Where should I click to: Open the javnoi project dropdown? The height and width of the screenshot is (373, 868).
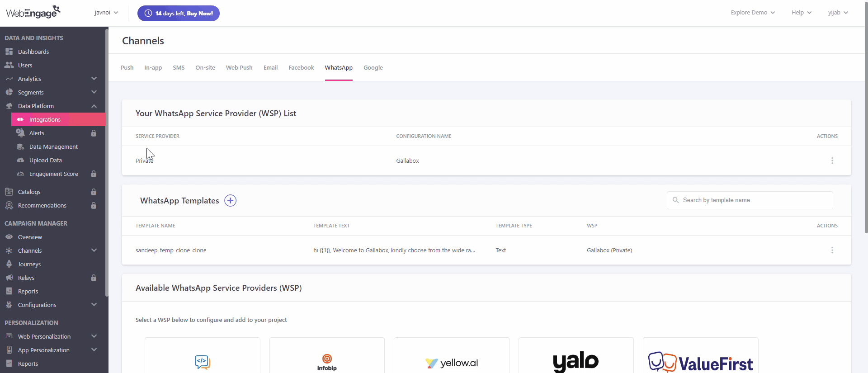(106, 13)
